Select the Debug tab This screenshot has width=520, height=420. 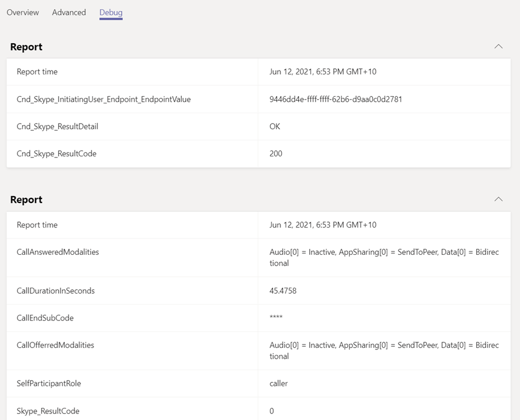(111, 12)
